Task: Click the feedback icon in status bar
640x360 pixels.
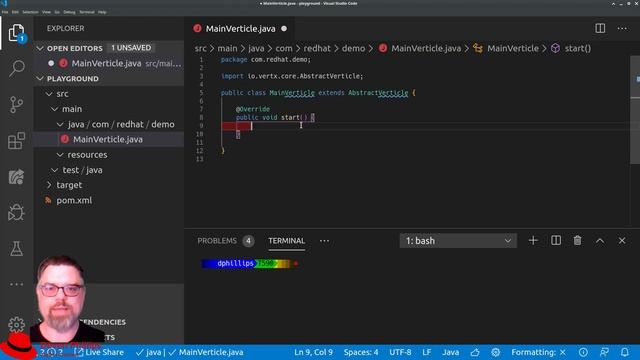Action: [604, 352]
